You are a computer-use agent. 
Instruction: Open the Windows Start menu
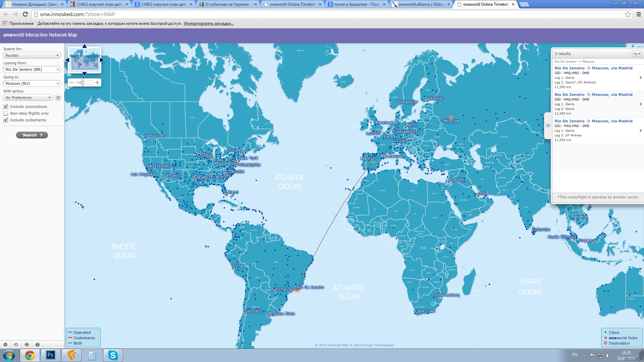point(9,355)
